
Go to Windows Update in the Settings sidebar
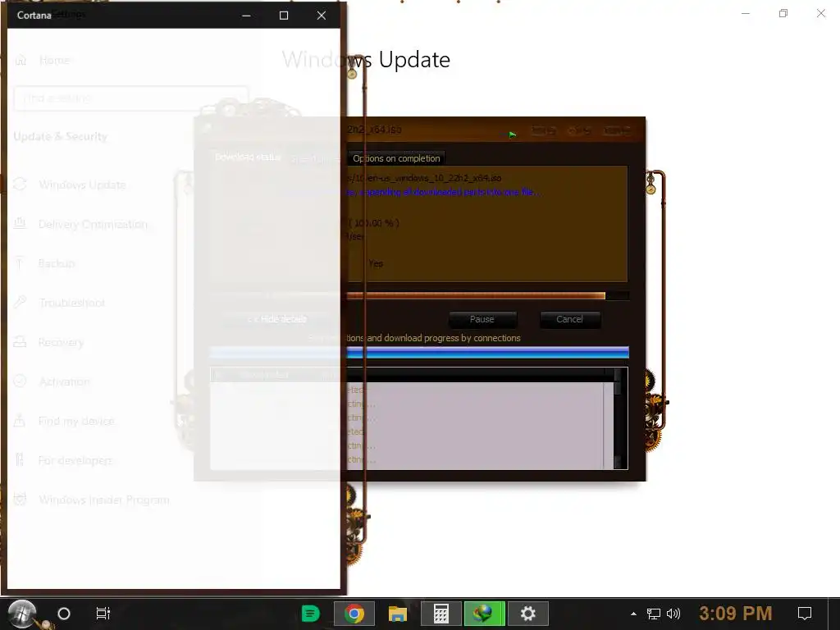[x=83, y=185]
